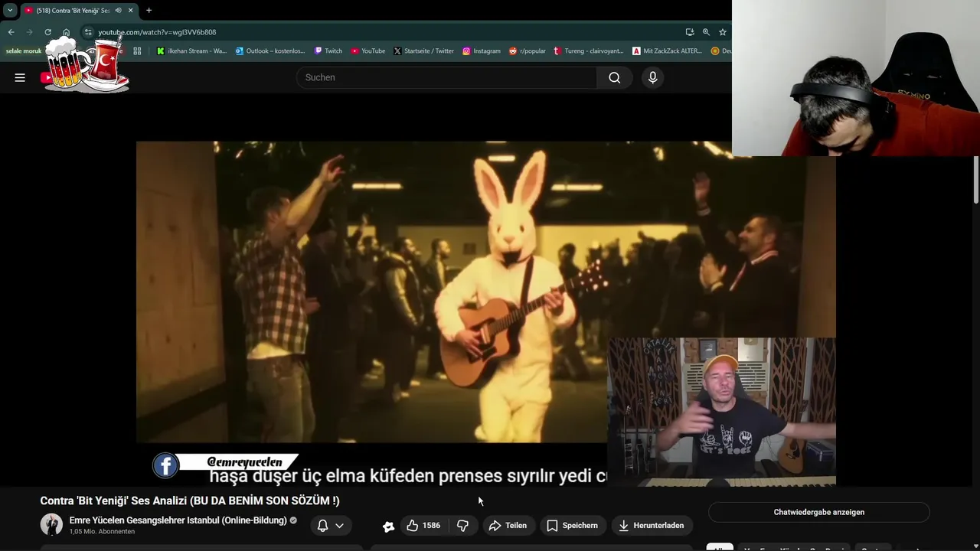The image size is (980, 551).
Task: Open the ilkehan Stream bookmark
Action: tap(191, 51)
